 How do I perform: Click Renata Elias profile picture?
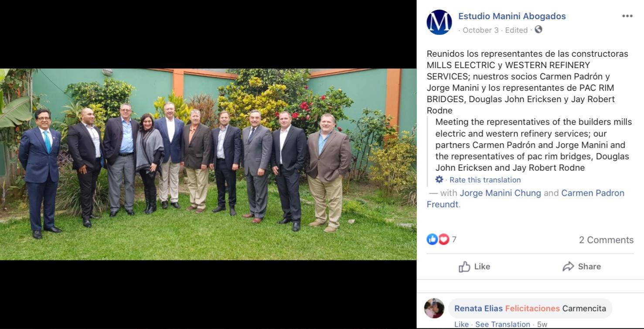pos(434,308)
